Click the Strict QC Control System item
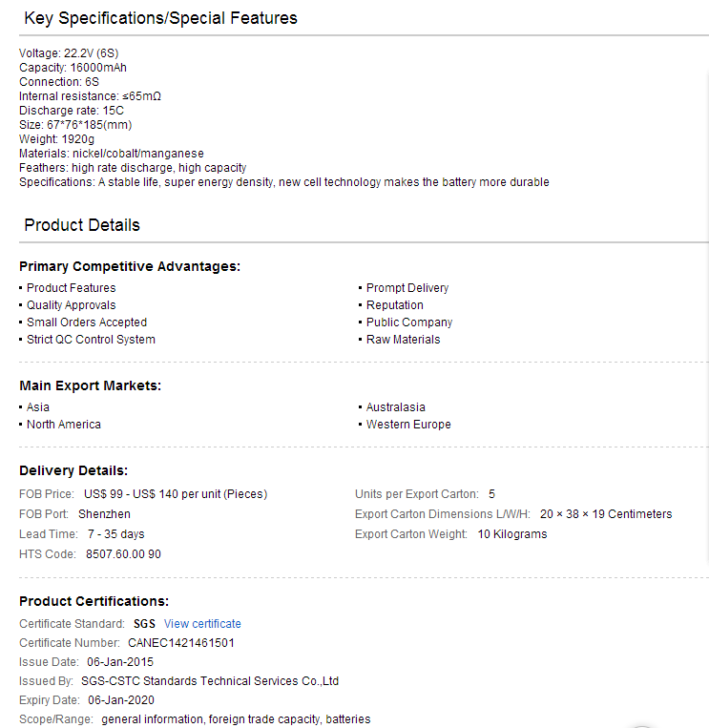The image size is (709, 728). point(91,340)
